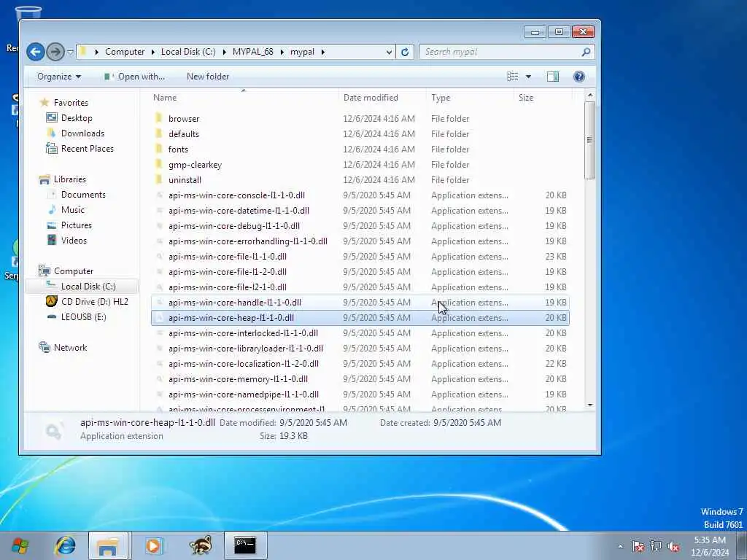Expand the arrow after Computer in breadcrumb
Screen dimensions: 747x560
[x=153, y=52]
